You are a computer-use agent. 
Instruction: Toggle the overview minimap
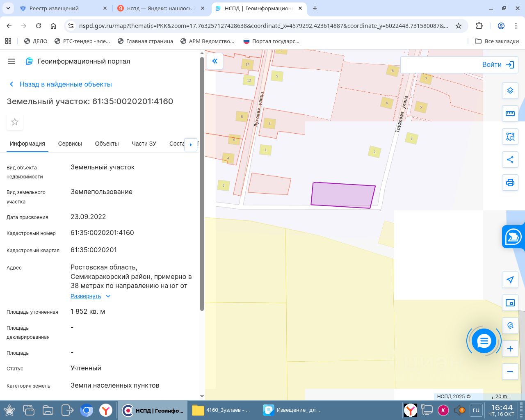point(510,303)
